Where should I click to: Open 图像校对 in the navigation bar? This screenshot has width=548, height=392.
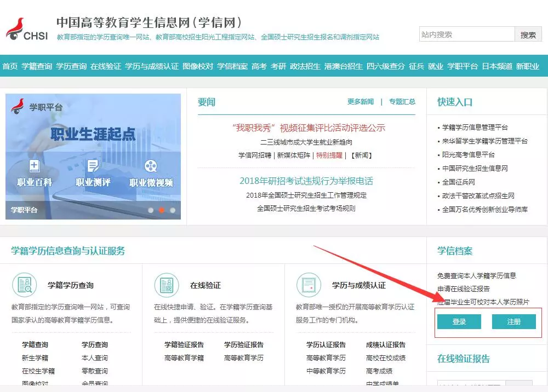[x=198, y=66]
